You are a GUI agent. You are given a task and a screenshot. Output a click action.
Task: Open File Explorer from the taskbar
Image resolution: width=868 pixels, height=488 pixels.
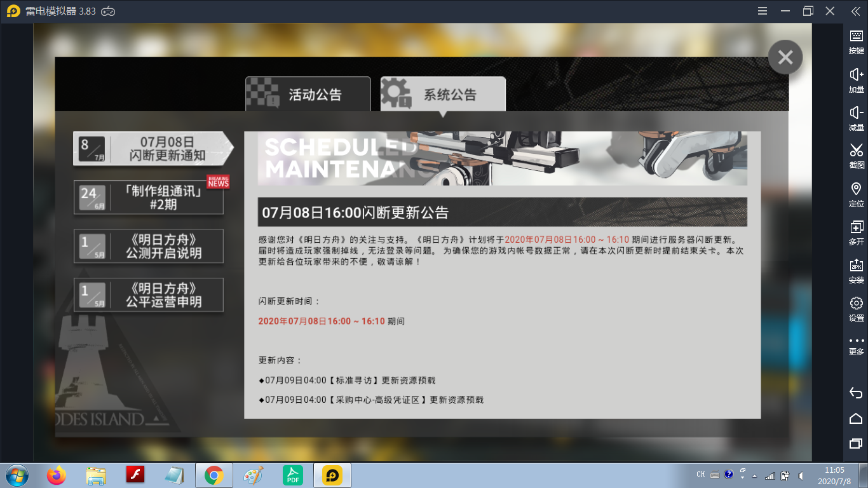point(96,475)
